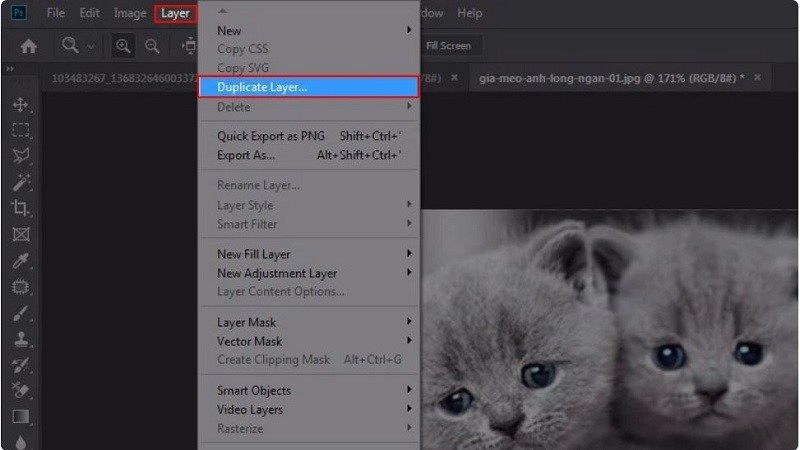Viewport: 800px width, 450px height.
Task: Select the Eraser tool
Action: (21, 391)
